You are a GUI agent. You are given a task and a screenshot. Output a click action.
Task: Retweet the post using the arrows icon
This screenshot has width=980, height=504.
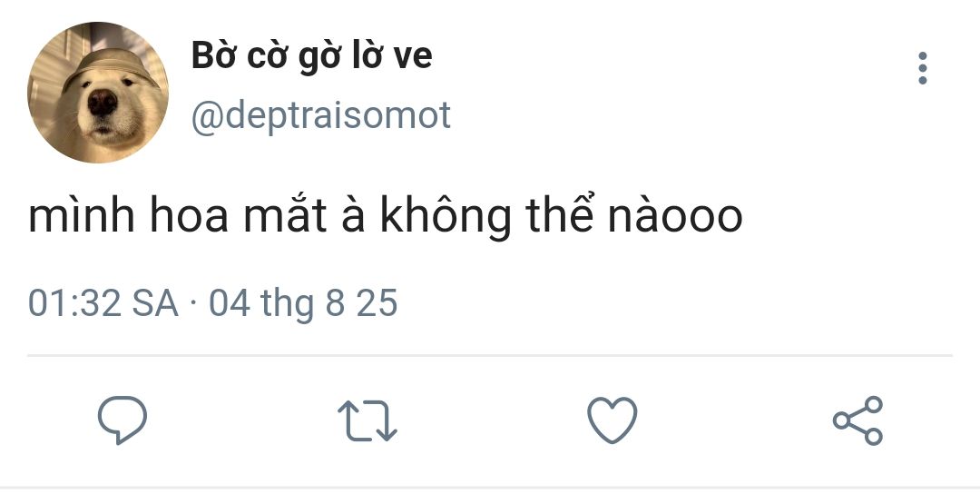click(367, 420)
